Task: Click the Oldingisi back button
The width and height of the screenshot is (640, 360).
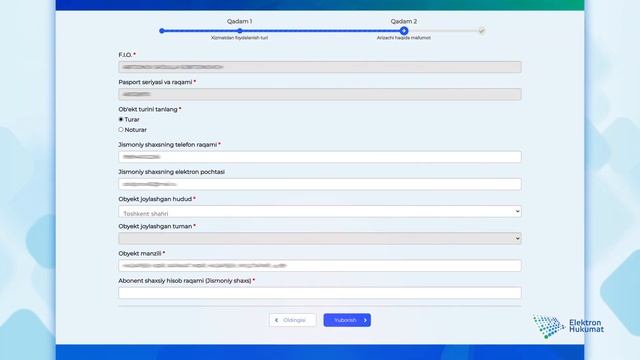Action: [292, 320]
